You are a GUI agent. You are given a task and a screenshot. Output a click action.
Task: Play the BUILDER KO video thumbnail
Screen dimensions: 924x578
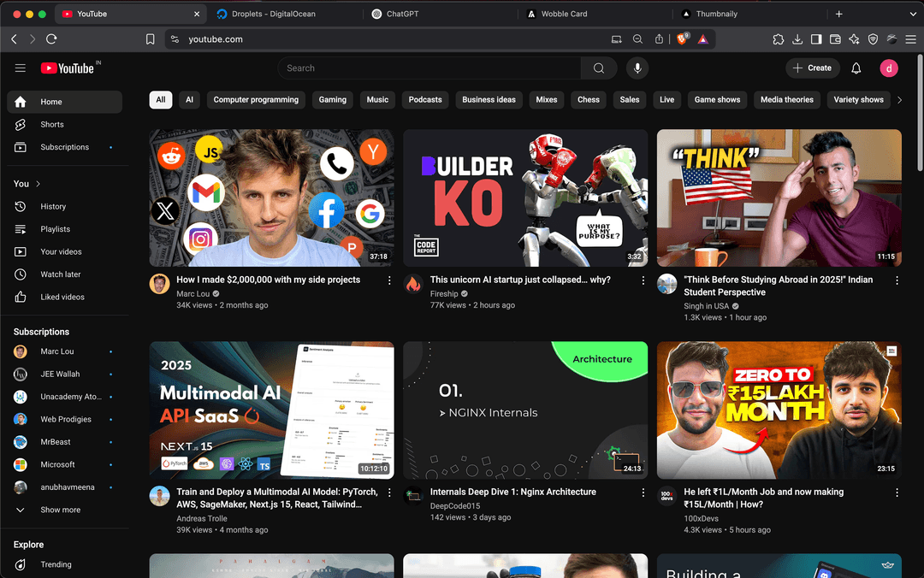tap(525, 198)
